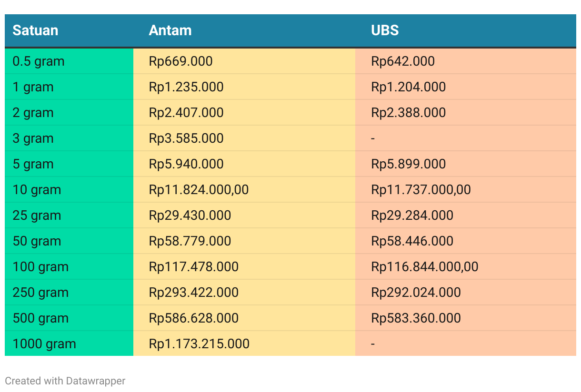Click the UBS price Rp2.388.000
581x392 pixels.
click(409, 113)
